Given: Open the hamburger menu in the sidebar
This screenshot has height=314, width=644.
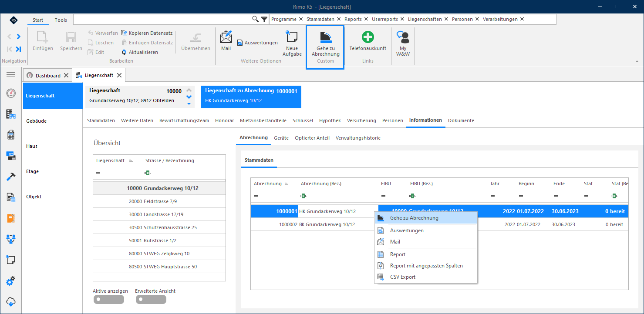Looking at the screenshot, I should tap(11, 75).
